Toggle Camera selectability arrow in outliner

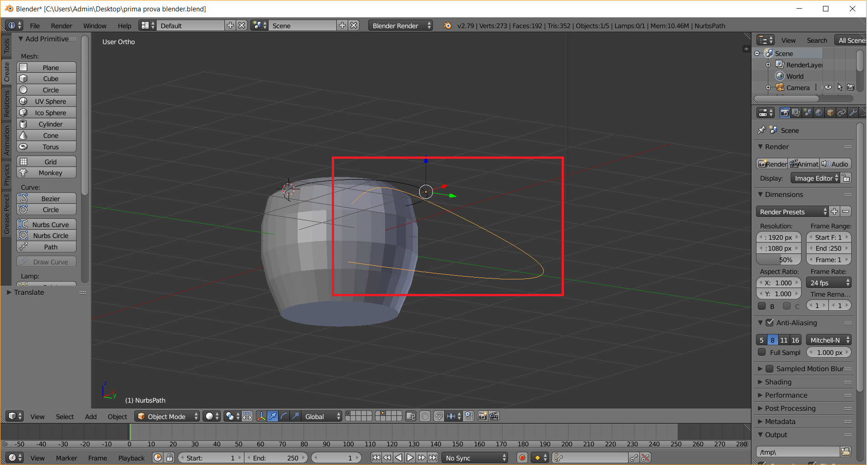point(840,87)
